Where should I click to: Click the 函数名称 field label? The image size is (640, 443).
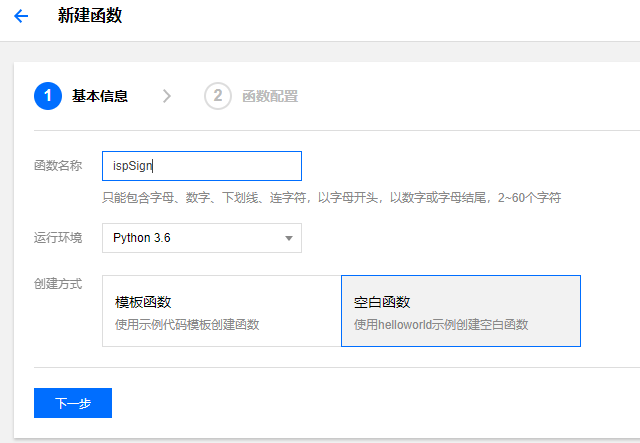click(x=57, y=165)
